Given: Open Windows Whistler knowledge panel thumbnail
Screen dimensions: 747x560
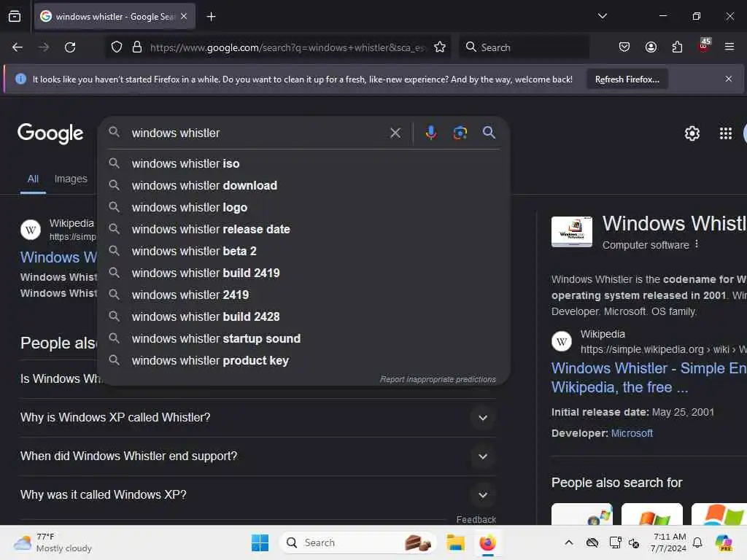Looking at the screenshot, I should coord(572,232).
